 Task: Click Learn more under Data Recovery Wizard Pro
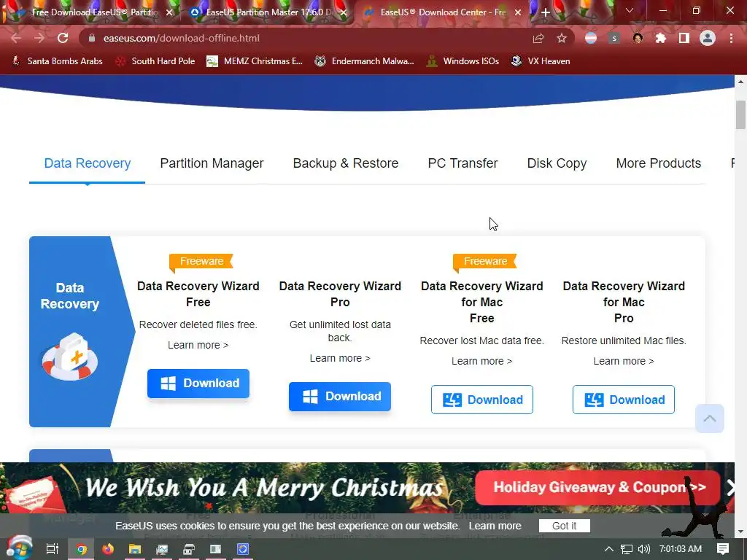340,358
